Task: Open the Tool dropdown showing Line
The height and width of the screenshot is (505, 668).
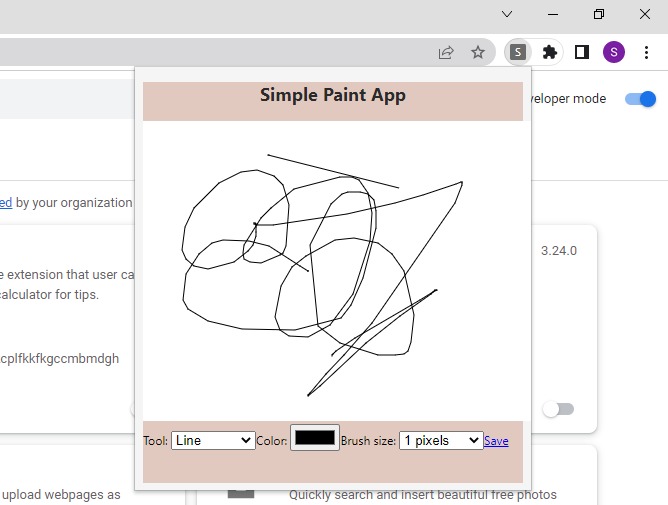Action: pos(213,440)
